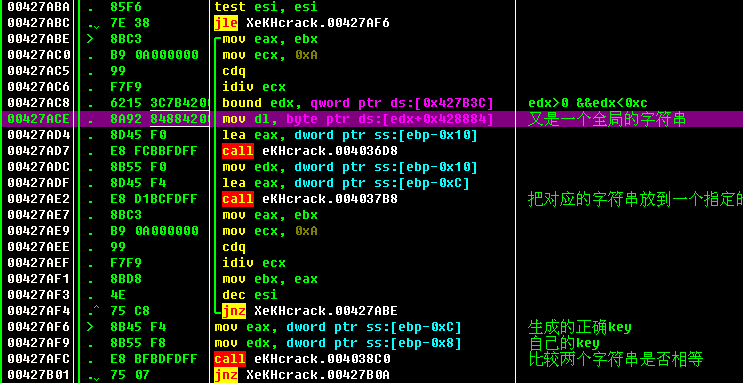Click hex bytes 'F7F9' at 00427AC6
This screenshot has height=383, width=743.
click(126, 87)
